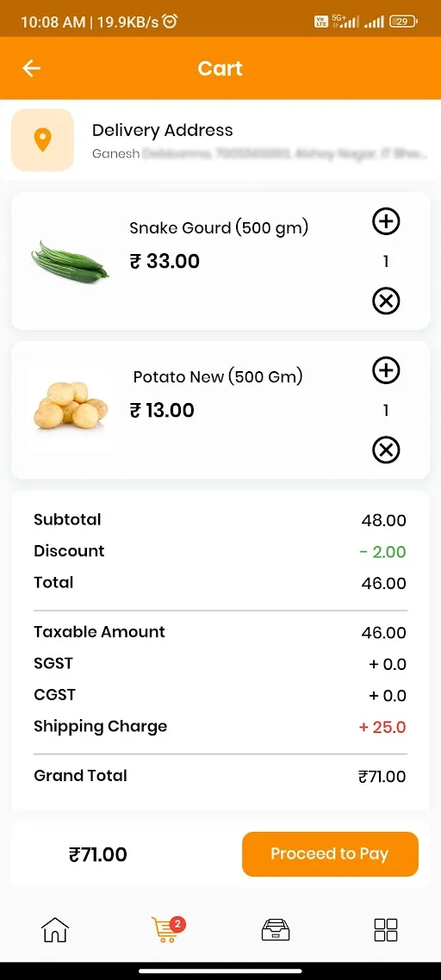Tap the Snake Gourd (500 gm) title
Screen dimensions: 441x980
[x=219, y=228]
